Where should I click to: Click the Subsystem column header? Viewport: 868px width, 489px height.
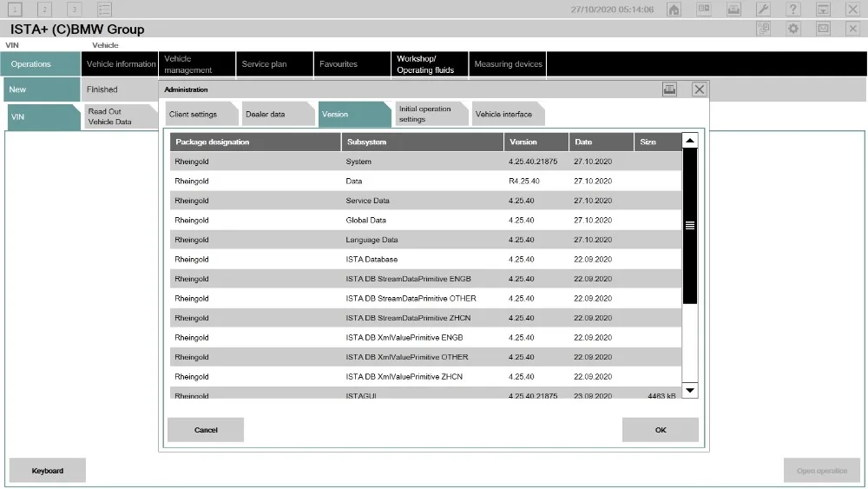[x=423, y=142]
